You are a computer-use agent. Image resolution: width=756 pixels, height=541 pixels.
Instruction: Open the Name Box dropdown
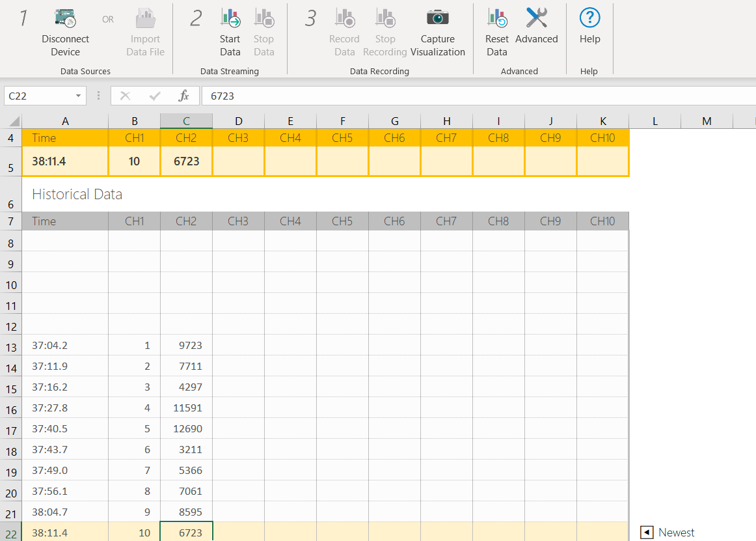[x=79, y=95]
